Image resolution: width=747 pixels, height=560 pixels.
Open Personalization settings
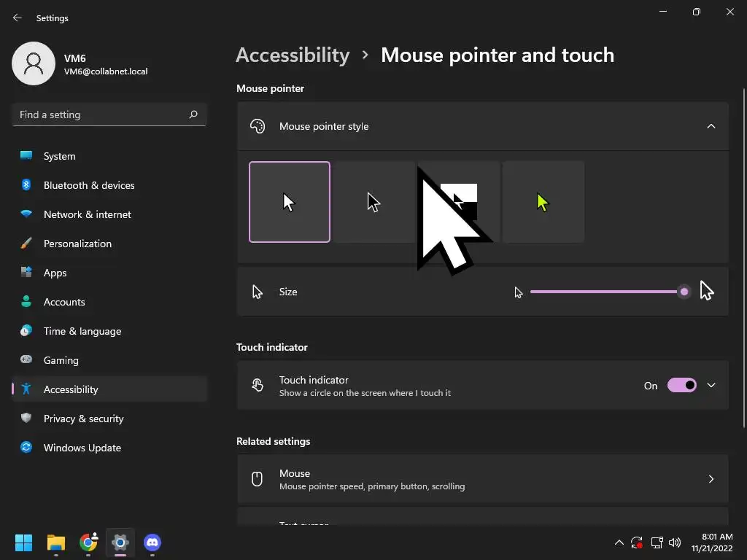(x=109, y=244)
